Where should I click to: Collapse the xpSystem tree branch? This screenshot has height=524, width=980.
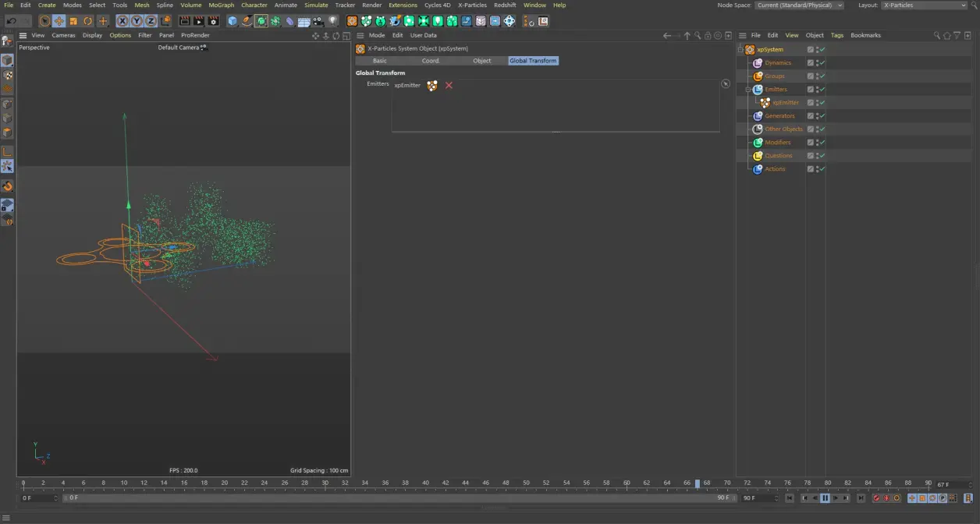(x=740, y=49)
